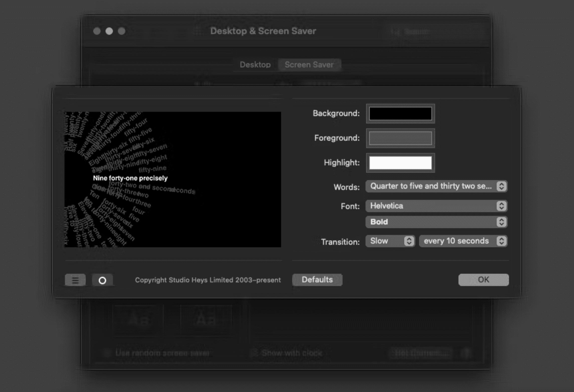The image size is (574, 392).
Task: Click the circle preview icon next to list icon
Action: 103,280
